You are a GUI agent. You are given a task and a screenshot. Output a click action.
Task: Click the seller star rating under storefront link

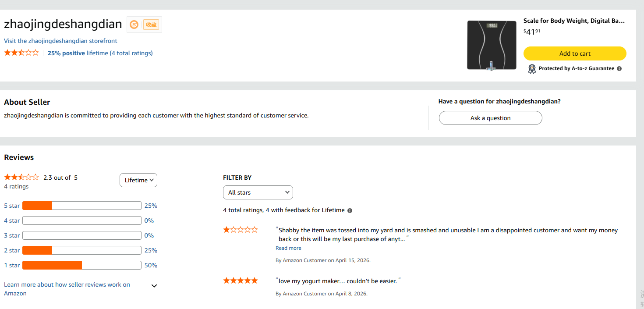pos(21,53)
